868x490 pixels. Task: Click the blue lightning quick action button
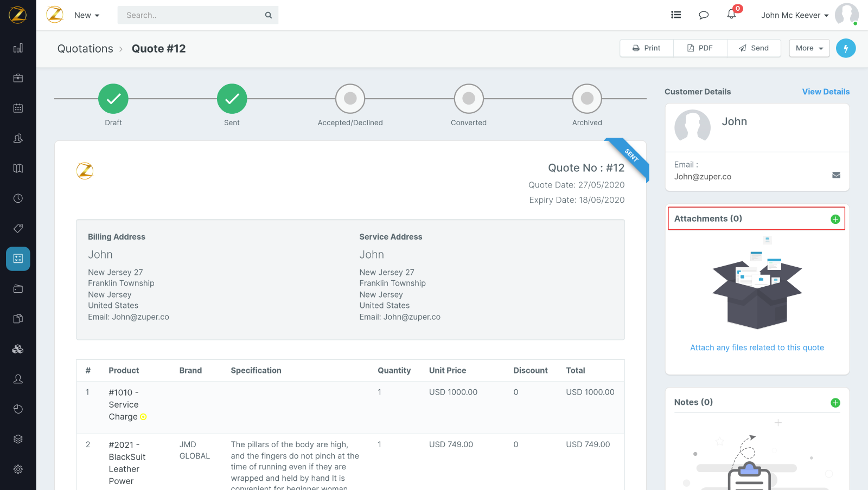tap(846, 48)
